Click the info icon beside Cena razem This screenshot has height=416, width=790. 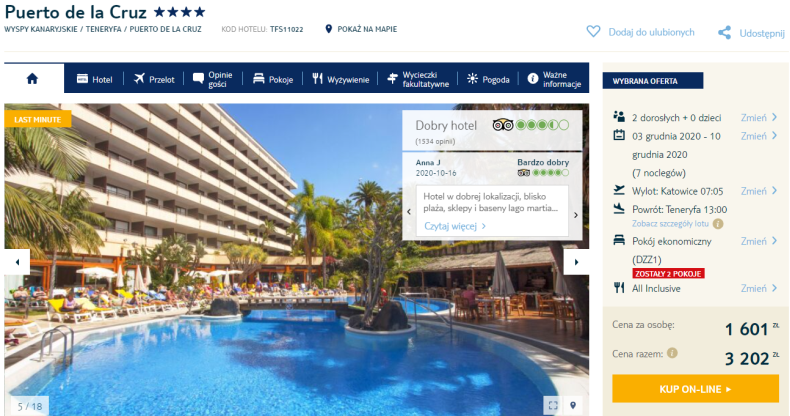click(x=672, y=353)
